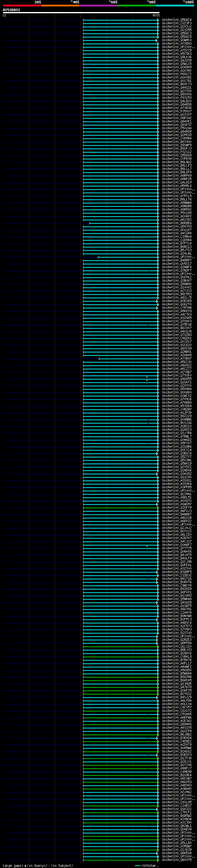Image resolution: width=197 pixels, height=868 pixels.
Task: Click label UniRef100_B6EBE6
Action: tap(176, 223)
